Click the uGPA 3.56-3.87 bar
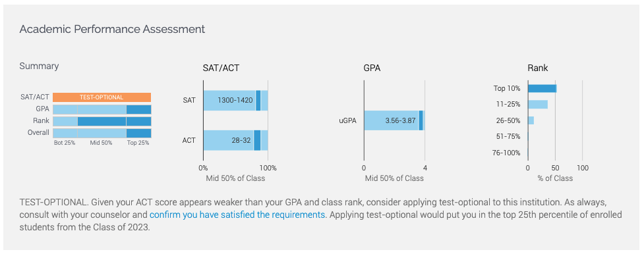The height and width of the screenshot is (254, 644). click(394, 120)
